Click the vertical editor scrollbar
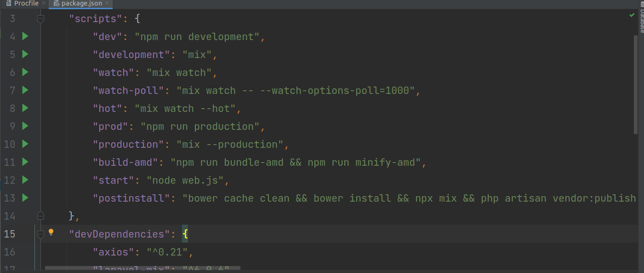The height and width of the screenshot is (273, 644). pyautogui.click(x=636, y=84)
